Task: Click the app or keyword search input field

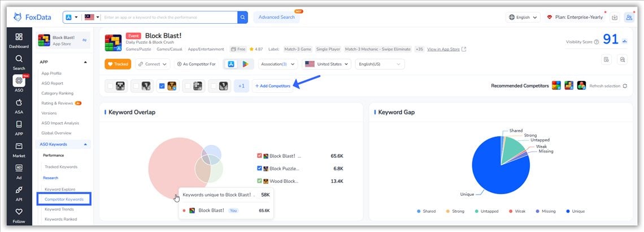Action: tap(169, 18)
